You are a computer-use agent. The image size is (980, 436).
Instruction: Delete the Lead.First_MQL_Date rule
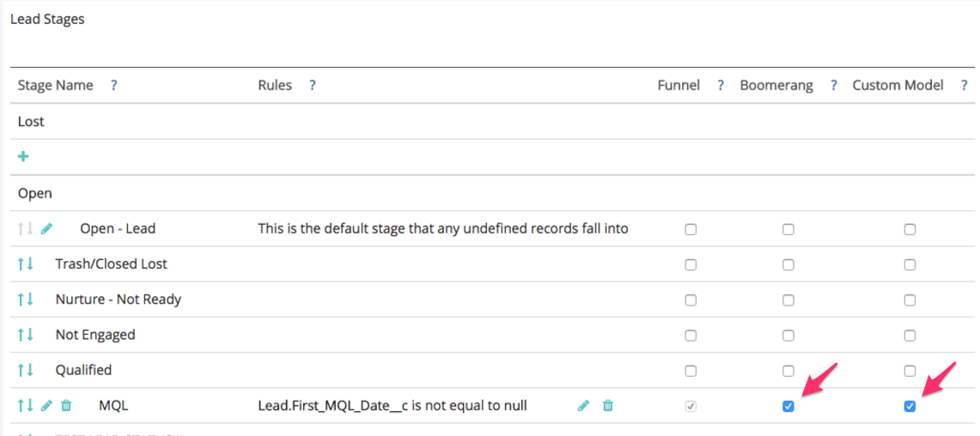[608, 406]
